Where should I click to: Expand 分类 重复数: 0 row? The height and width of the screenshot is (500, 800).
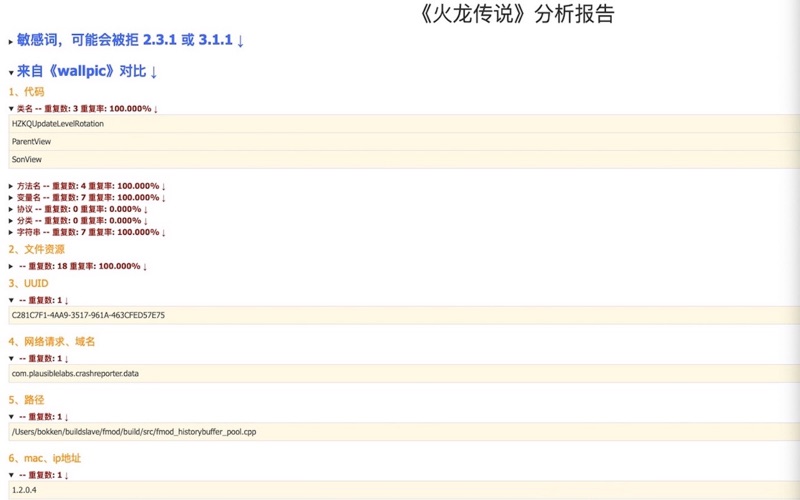(78, 220)
